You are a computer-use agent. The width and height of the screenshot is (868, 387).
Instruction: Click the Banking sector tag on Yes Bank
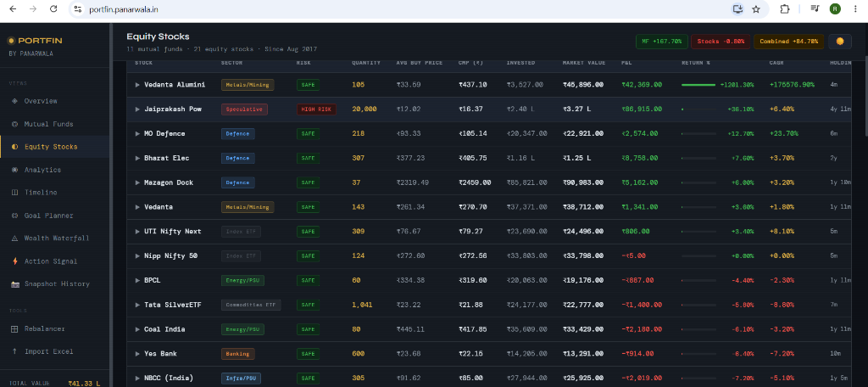[237, 354]
